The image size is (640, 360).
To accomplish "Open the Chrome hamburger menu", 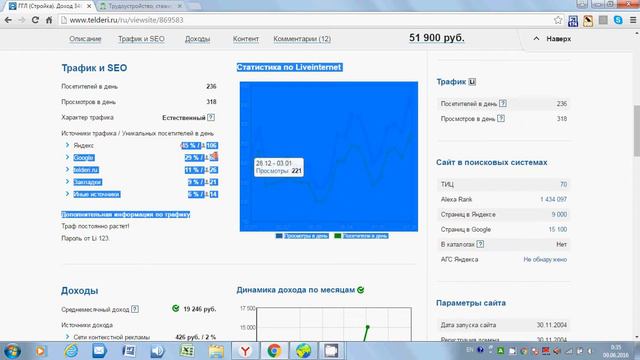I will pos(633,20).
